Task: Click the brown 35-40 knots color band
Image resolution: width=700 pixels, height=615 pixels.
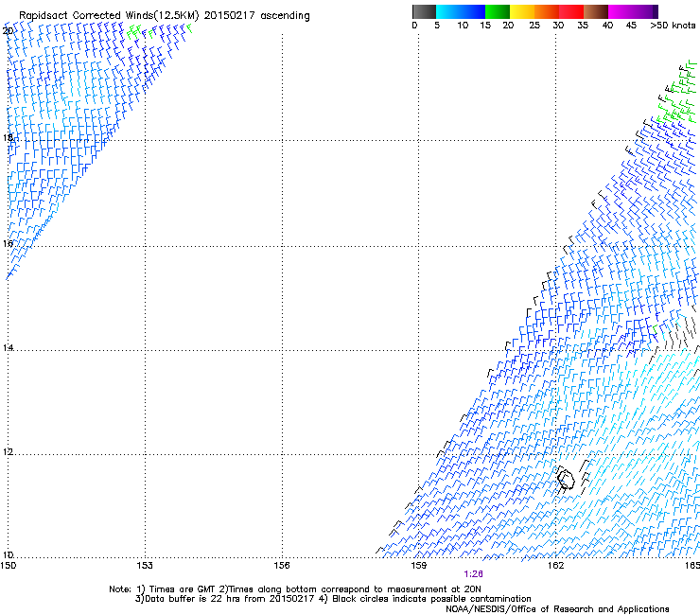Action: coord(596,11)
